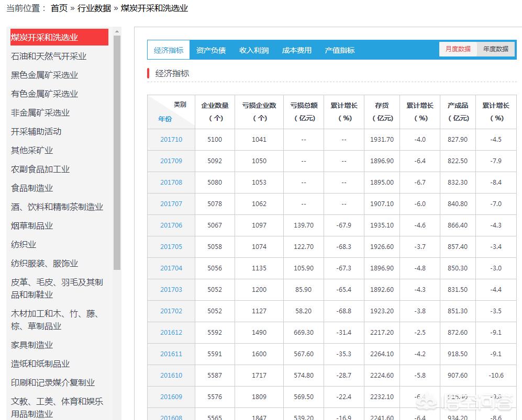Select the 产值指标 tab
Viewport: 522px width, 420px height.
coord(340,50)
